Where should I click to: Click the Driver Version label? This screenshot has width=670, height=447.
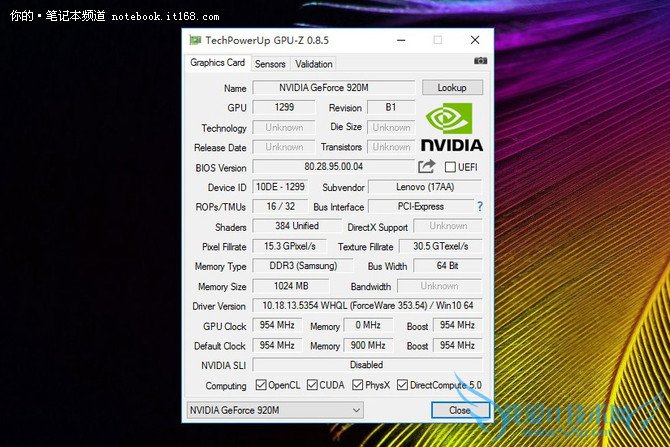219,306
